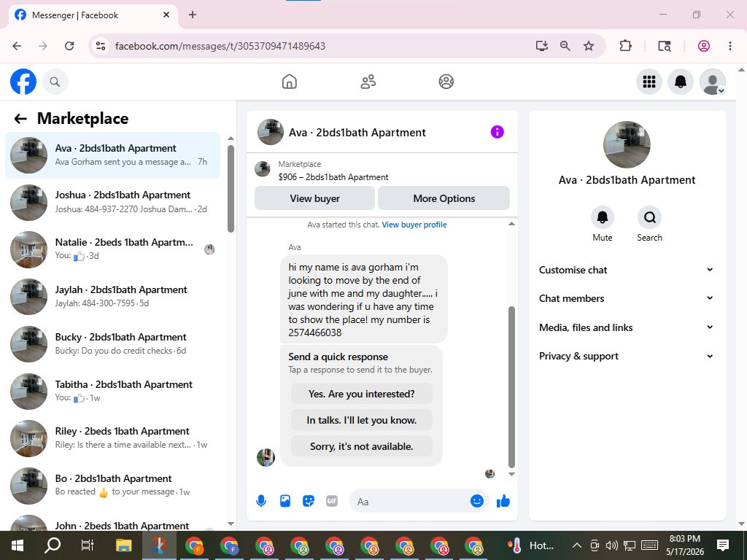Click the back arrow beside Marketplace
Image resolution: width=747 pixels, height=560 pixels.
click(x=20, y=119)
